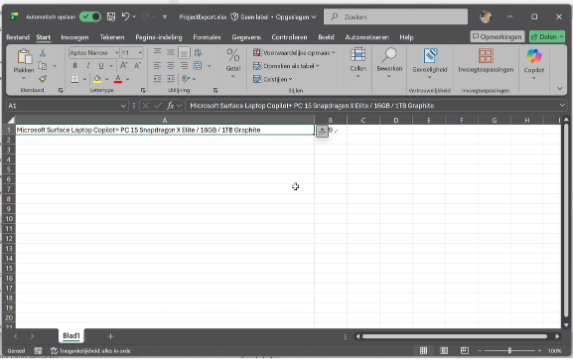Viewport: 573px width, 360px height.
Task: Apply the red font color
Action: pos(118,79)
